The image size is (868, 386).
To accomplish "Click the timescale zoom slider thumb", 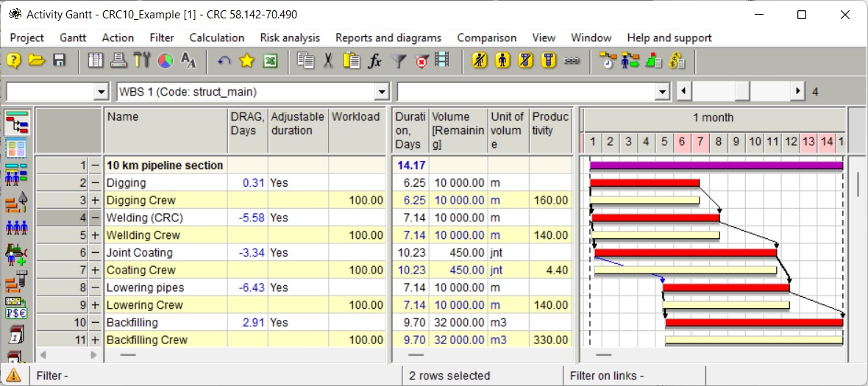I will point(742,91).
